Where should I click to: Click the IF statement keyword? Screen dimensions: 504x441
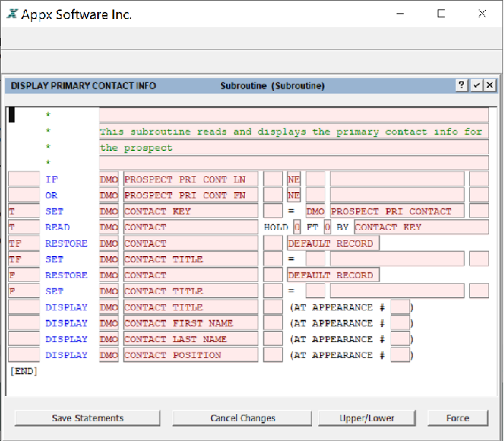pyautogui.click(x=52, y=179)
